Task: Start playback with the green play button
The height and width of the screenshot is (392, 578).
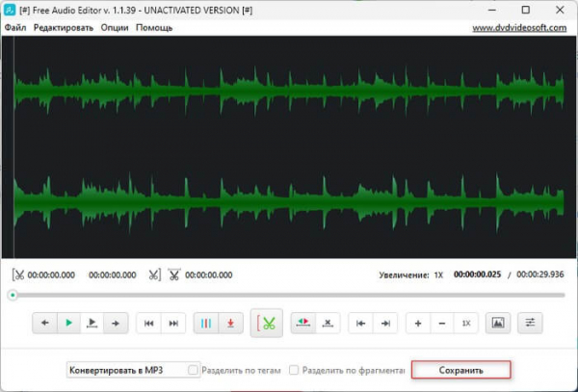Action: pos(69,323)
